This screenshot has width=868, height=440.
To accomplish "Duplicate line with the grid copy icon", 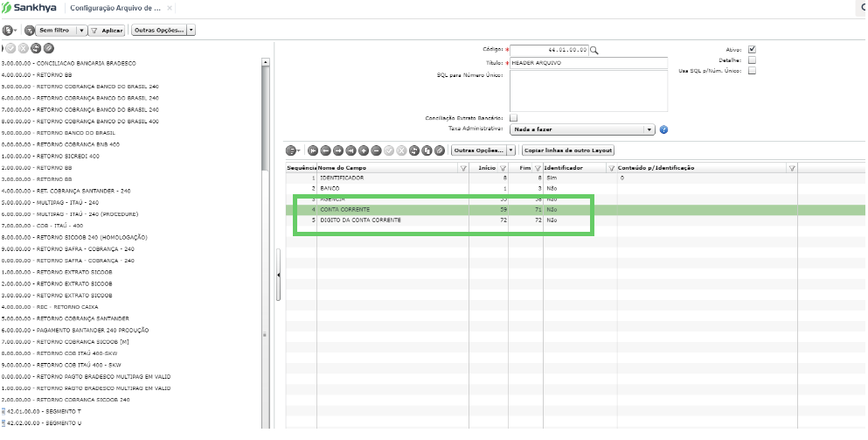I will (x=427, y=150).
